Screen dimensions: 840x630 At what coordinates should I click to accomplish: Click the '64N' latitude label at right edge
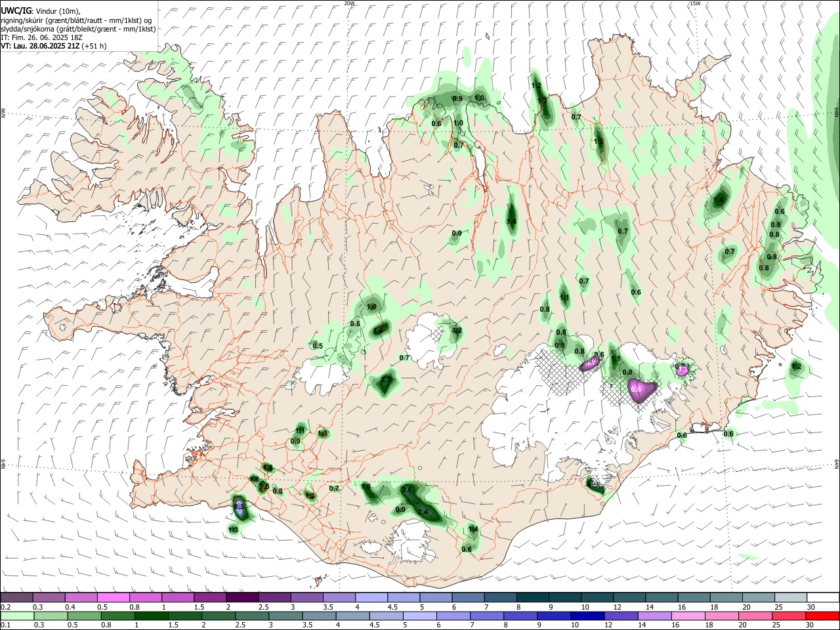click(x=837, y=464)
